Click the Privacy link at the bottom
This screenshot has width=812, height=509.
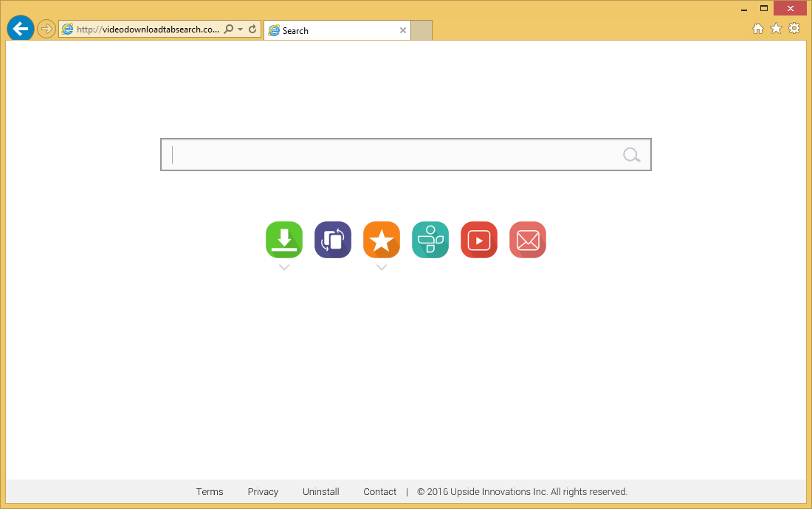tap(263, 491)
